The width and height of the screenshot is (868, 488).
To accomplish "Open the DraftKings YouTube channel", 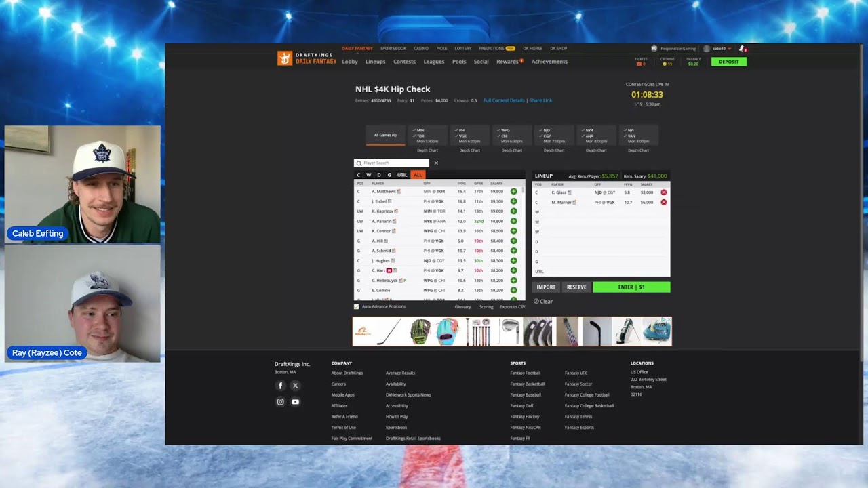I will point(295,402).
